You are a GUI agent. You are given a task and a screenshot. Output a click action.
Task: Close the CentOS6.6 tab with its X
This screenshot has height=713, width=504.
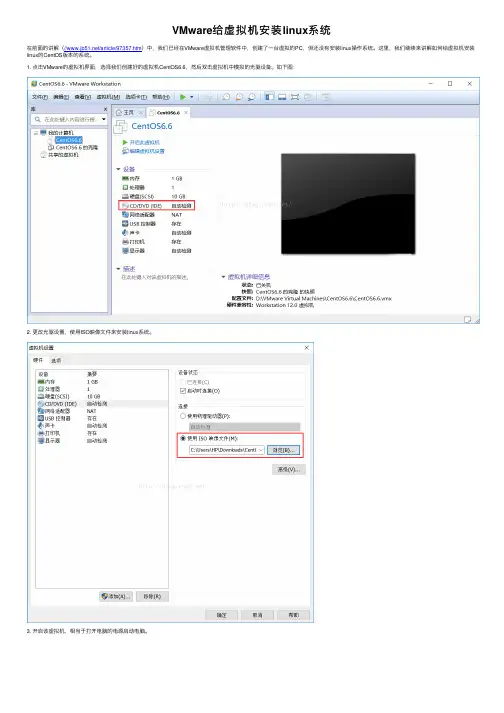click(186, 112)
